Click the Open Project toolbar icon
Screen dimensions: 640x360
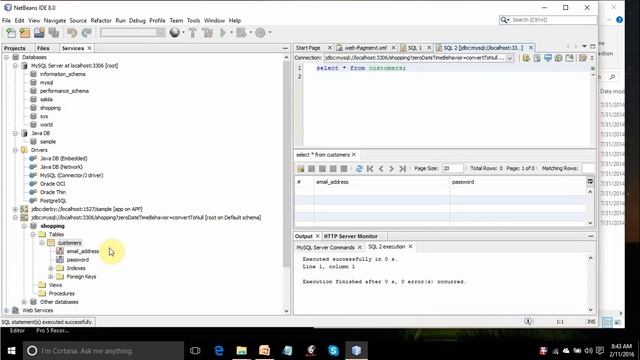[x=39, y=33]
